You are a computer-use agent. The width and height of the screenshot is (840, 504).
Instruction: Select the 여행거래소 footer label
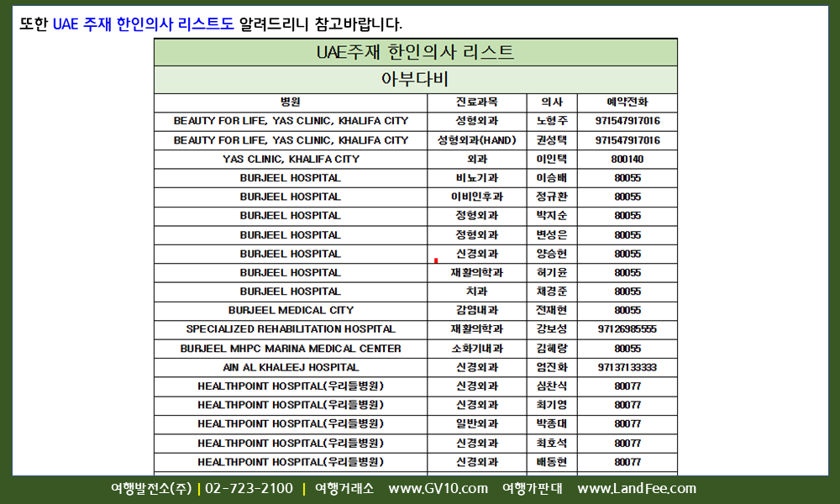(x=345, y=489)
